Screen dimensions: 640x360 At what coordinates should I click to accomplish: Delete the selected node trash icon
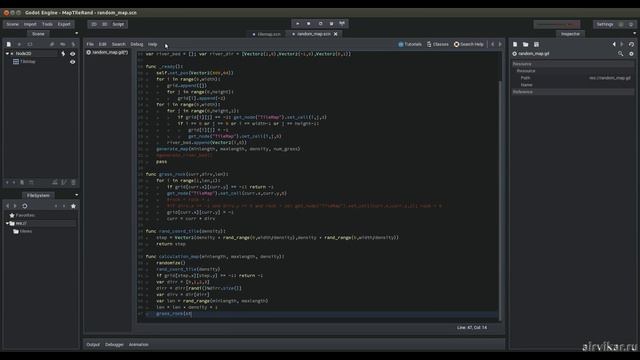(73, 182)
